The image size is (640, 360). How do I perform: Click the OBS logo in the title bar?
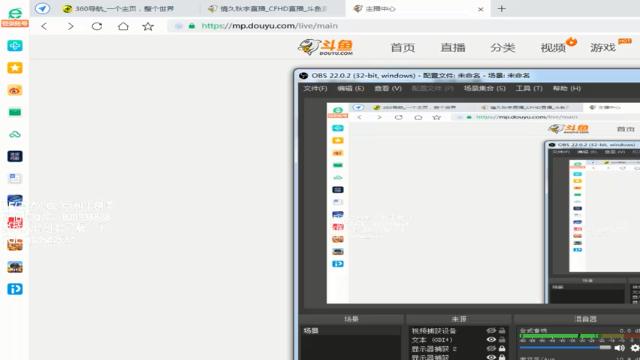point(303,76)
